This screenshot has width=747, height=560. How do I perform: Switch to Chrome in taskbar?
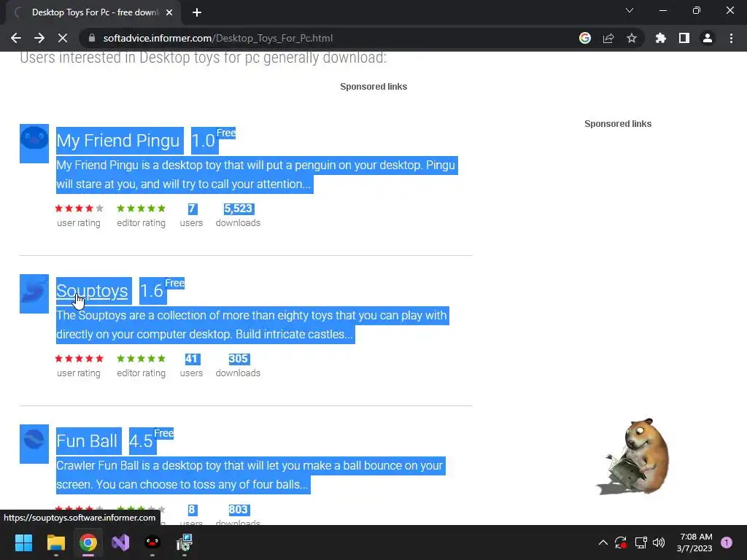point(88,542)
